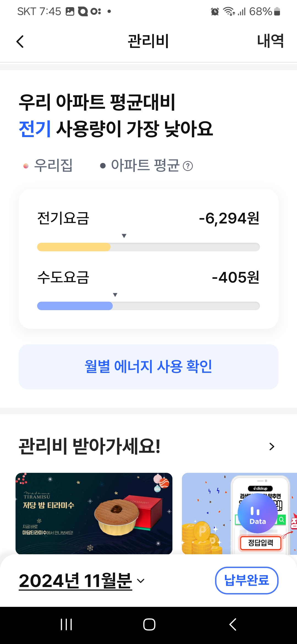This screenshot has height=644, width=297.
Task: Tap the 우리집 legend dot
Action: point(26,166)
